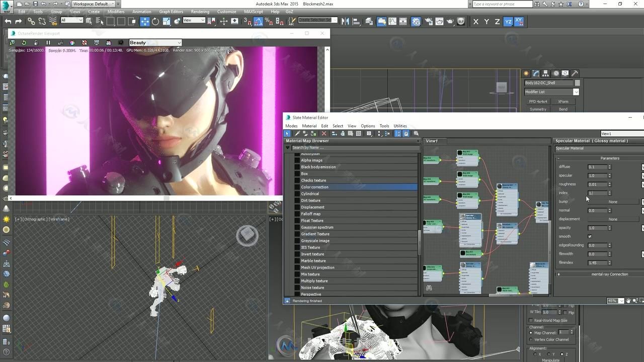Open Render Setup teapot icon
The height and width of the screenshot is (362, 644).
[x=428, y=21]
